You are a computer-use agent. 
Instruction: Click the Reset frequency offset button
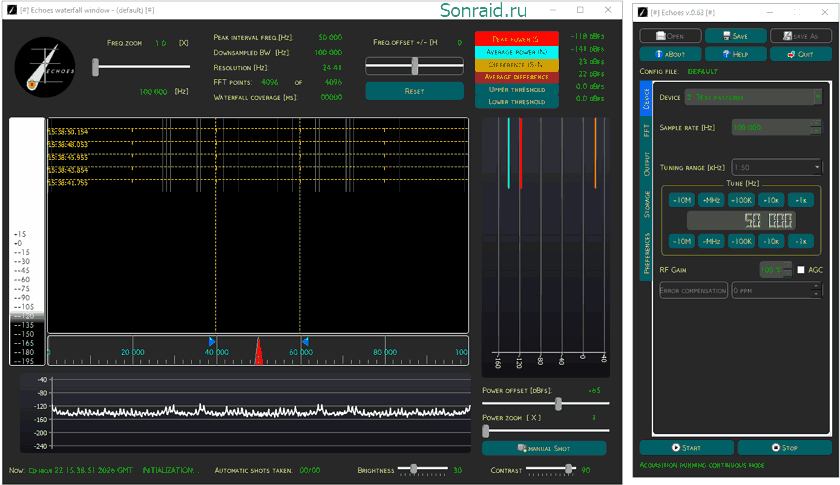[x=415, y=91]
